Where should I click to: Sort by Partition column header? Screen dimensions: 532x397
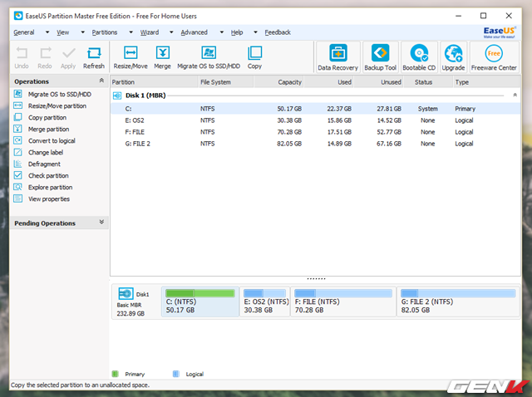point(155,82)
